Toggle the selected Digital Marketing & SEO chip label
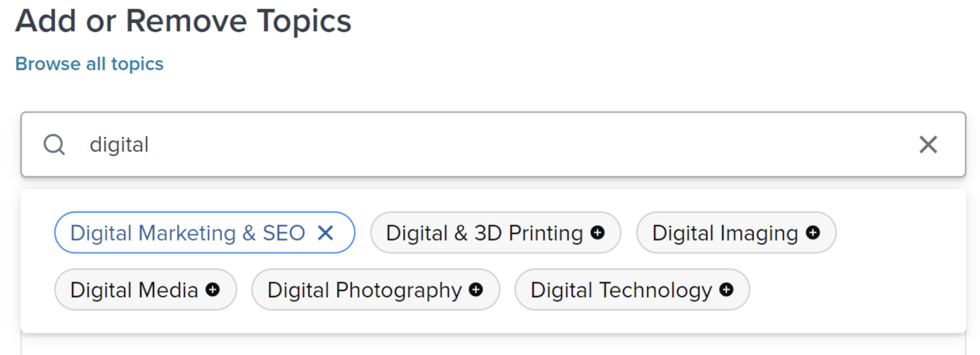Screen dimensions: 980x355 click(x=187, y=233)
